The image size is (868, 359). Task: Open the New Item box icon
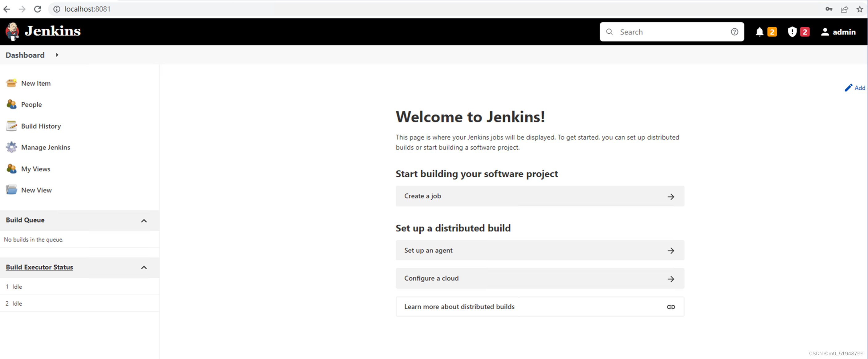click(11, 83)
